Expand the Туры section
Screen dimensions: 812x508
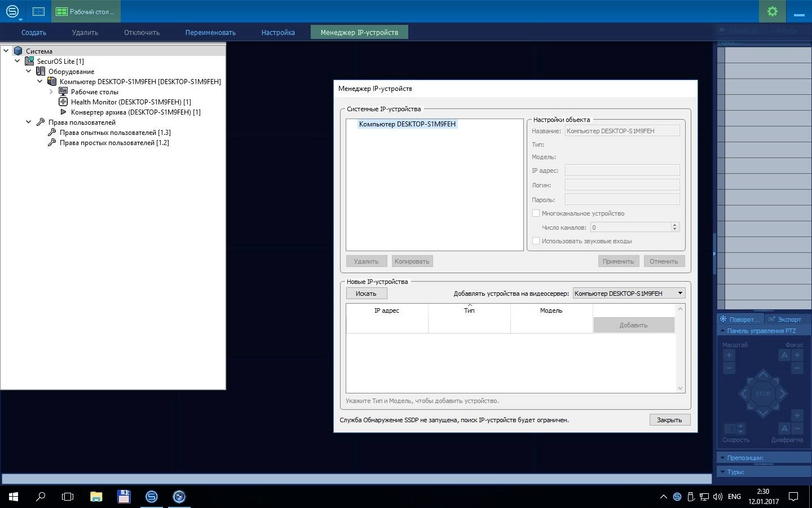coord(722,472)
